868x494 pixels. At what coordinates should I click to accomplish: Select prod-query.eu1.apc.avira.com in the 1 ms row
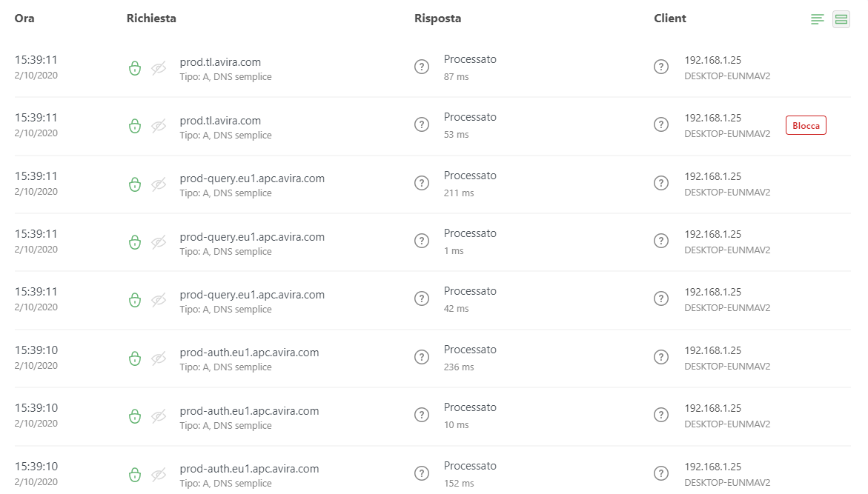(252, 237)
